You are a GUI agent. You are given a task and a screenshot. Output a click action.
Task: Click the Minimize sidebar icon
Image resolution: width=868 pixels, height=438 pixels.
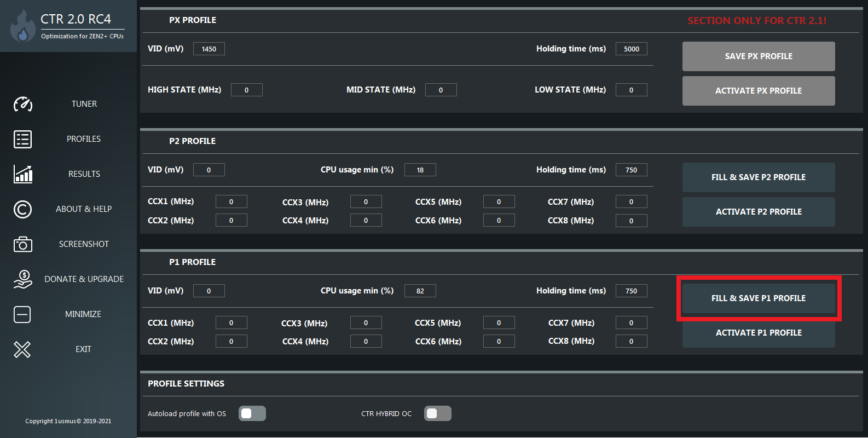22,314
